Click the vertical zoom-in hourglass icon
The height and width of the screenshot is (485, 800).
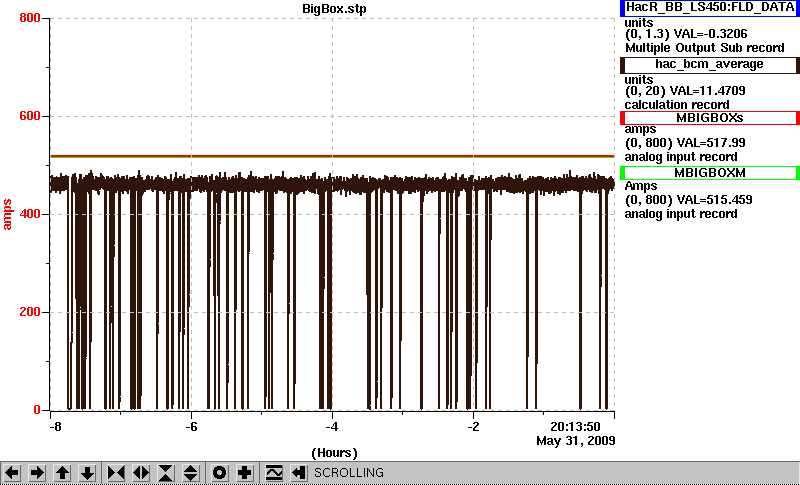[x=166, y=473]
